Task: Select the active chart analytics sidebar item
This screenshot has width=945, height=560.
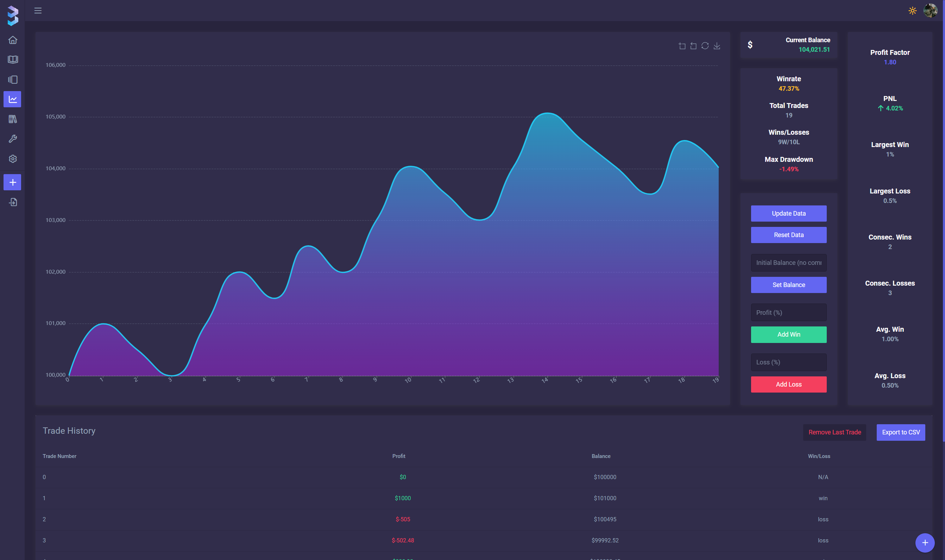Action: (13, 99)
